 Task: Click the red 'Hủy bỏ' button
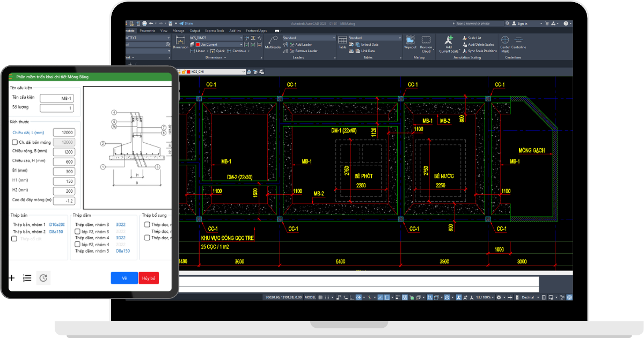coord(148,278)
